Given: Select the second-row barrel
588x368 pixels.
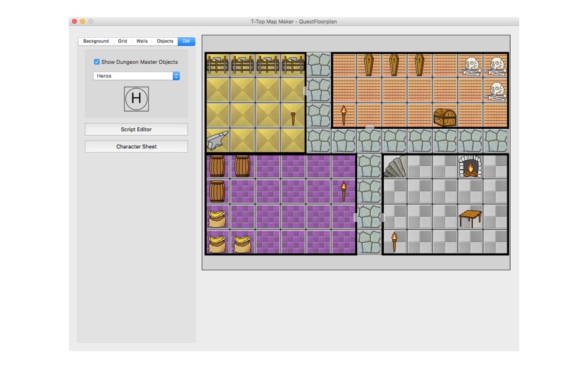Looking at the screenshot, I should (x=217, y=191).
